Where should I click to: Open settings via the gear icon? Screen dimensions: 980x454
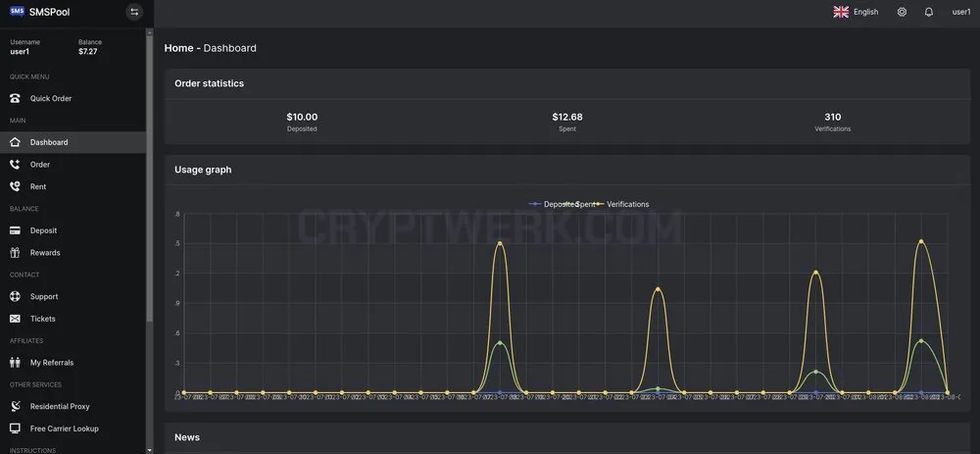[902, 12]
